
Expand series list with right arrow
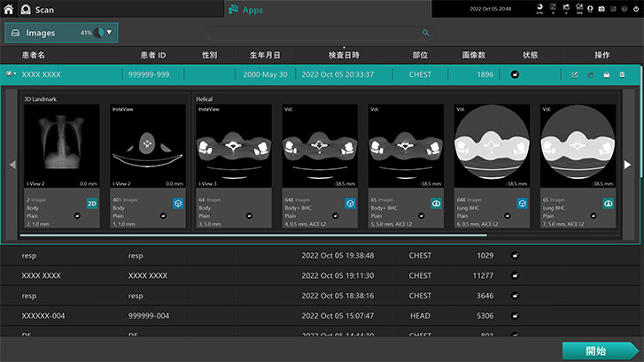627,165
